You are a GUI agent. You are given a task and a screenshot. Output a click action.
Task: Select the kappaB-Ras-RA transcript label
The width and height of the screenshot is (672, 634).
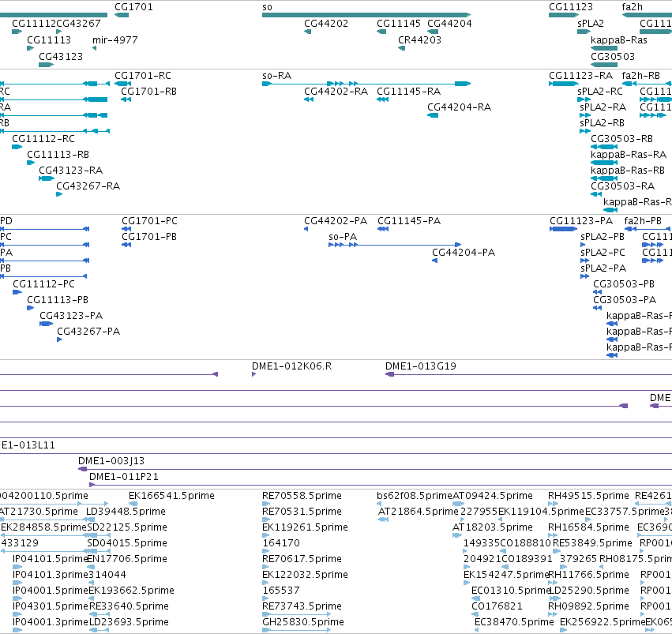click(629, 154)
